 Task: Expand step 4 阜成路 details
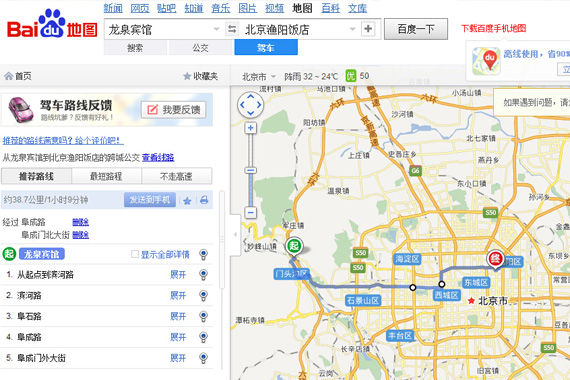click(178, 337)
